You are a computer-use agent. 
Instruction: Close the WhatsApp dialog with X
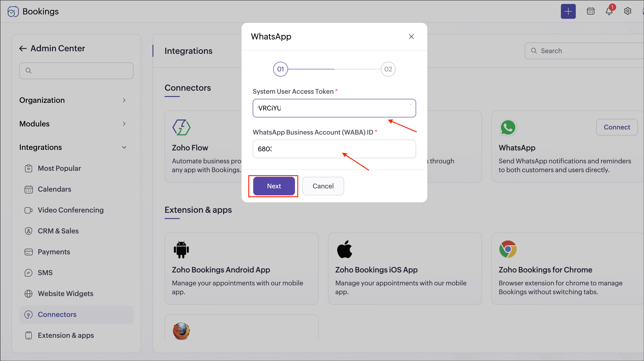411,36
